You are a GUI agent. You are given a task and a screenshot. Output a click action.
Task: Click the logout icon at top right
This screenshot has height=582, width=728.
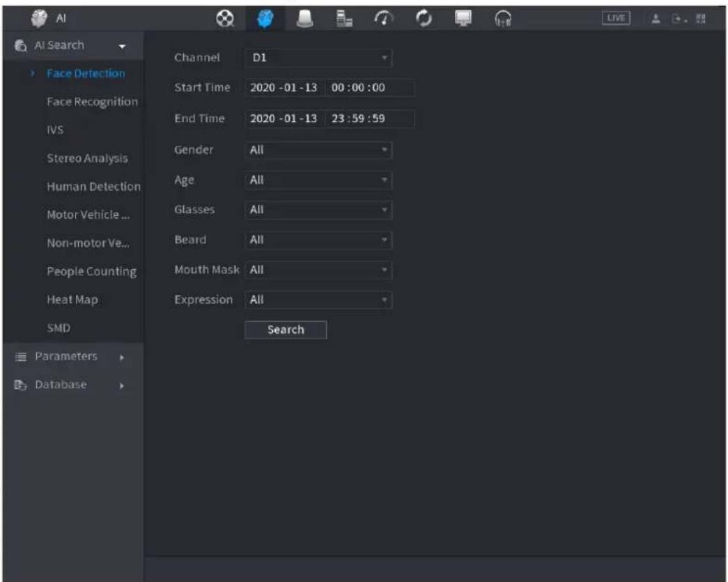click(x=679, y=19)
